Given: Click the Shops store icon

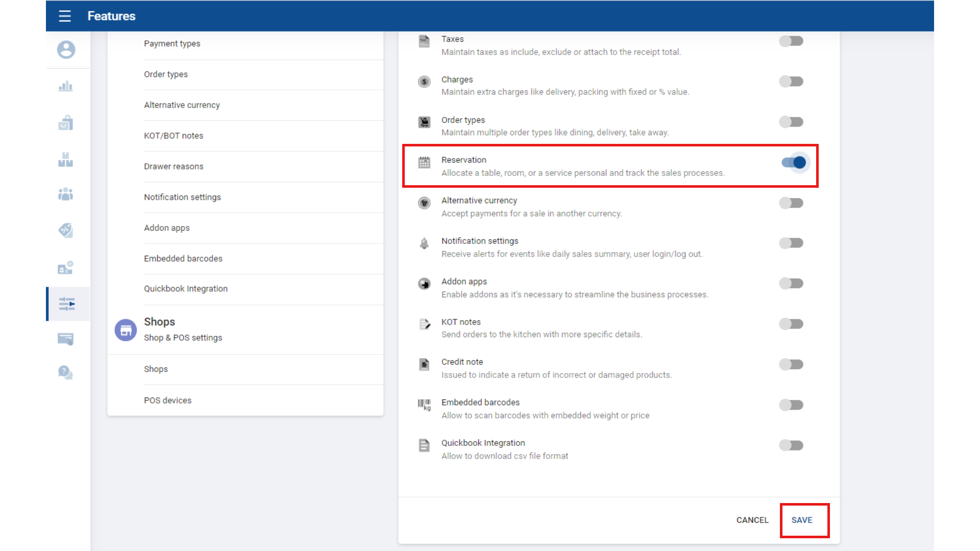Looking at the screenshot, I should point(126,330).
